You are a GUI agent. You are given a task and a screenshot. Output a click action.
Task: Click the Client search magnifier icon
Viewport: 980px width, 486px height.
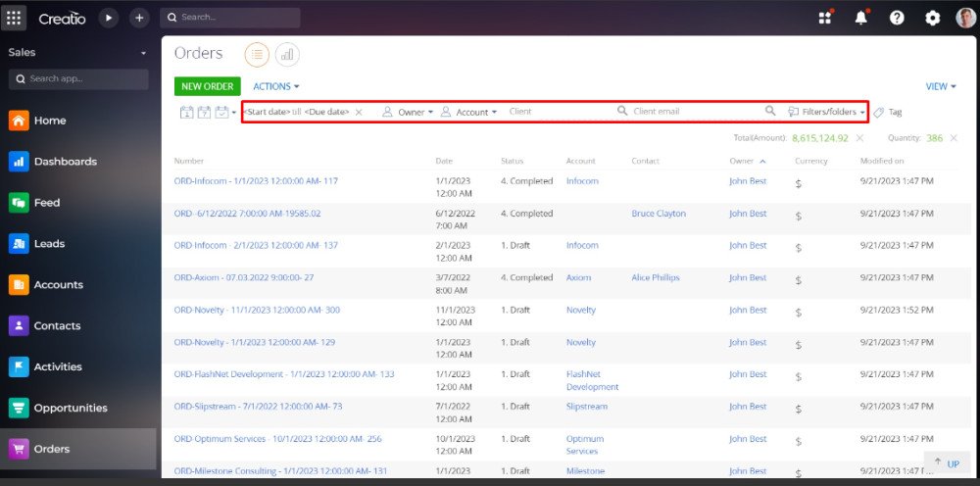click(622, 111)
